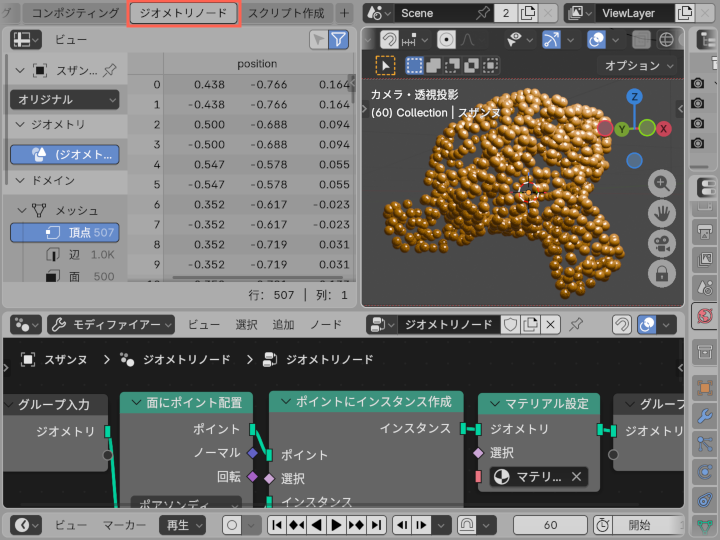
Task: Toggle the viewport gizmo visibility button
Action: 552,39
